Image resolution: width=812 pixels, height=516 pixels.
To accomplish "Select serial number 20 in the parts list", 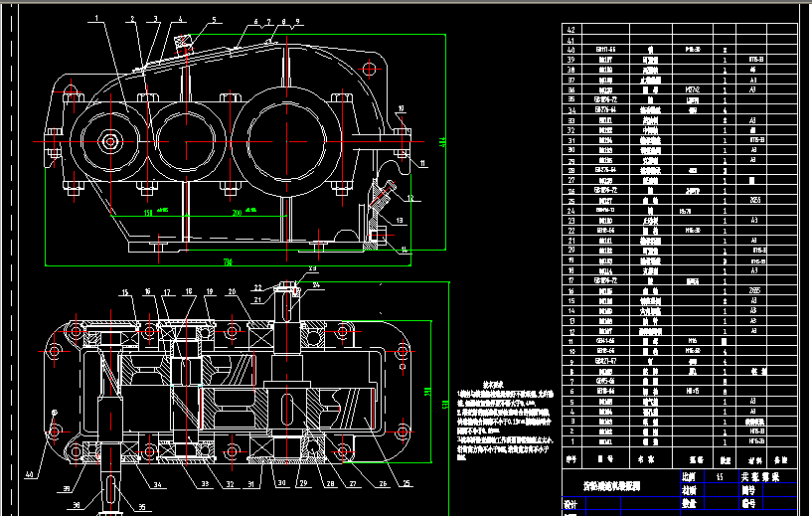I will (x=571, y=250).
